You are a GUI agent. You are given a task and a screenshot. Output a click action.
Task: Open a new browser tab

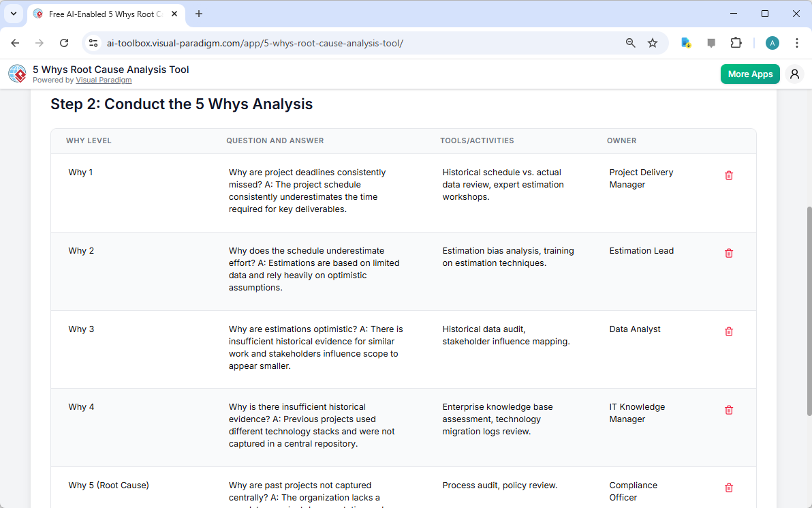[x=198, y=14]
